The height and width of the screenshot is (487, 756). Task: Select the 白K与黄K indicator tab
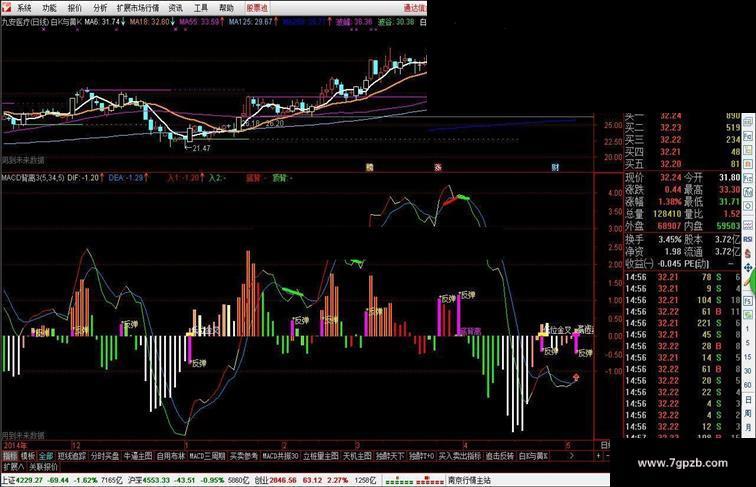click(533, 456)
